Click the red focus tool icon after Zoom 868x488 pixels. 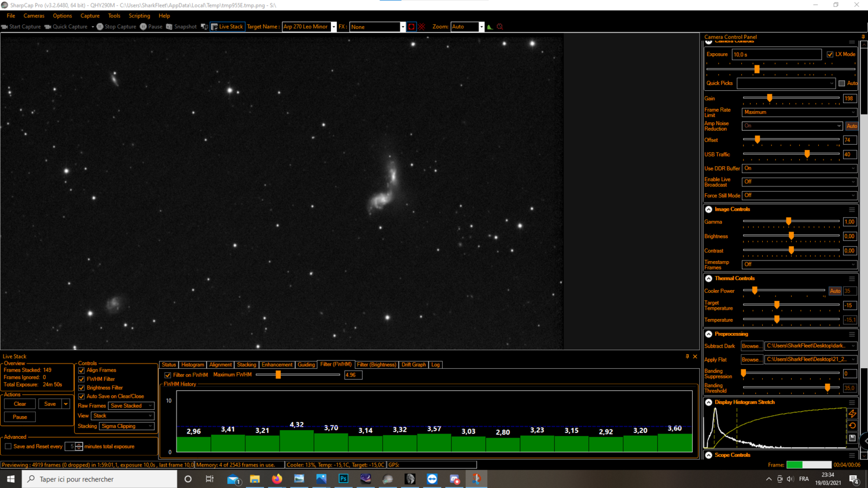(x=500, y=27)
